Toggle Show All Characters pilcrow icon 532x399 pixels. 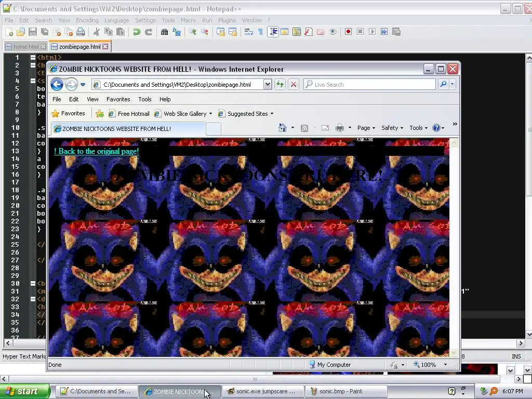(x=260, y=32)
